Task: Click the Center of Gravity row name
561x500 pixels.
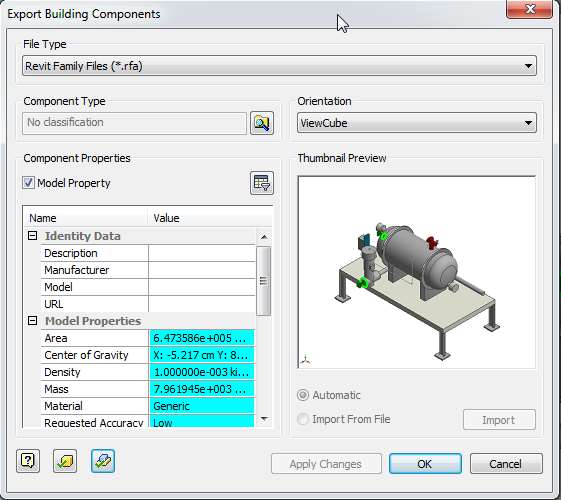Action: pos(86,355)
